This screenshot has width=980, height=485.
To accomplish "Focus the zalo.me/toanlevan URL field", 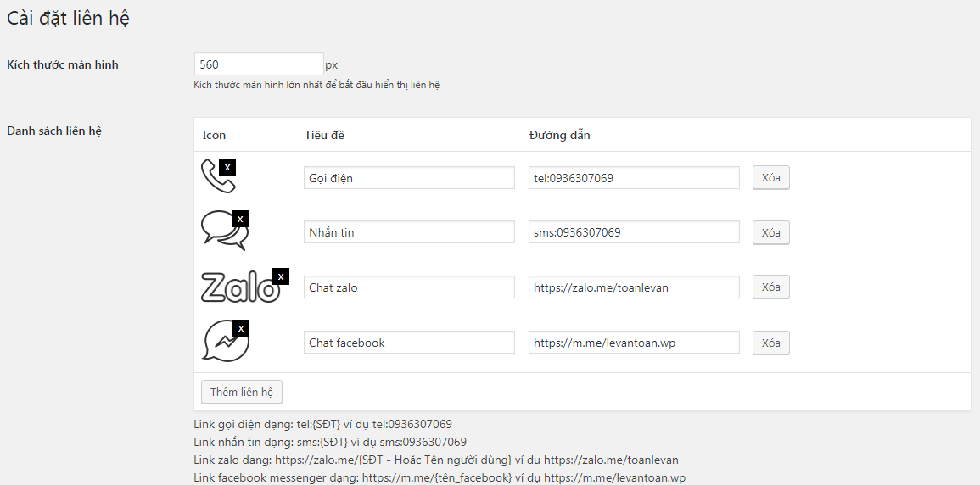I will tap(634, 287).
